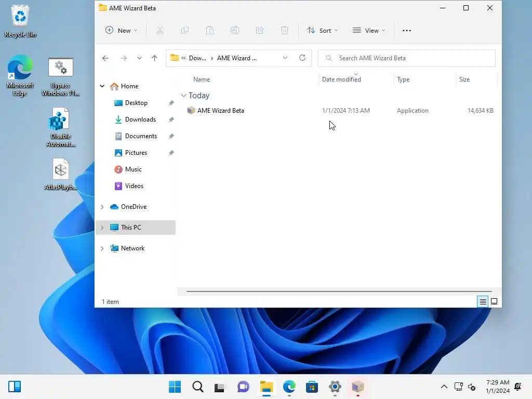This screenshot has height=399, width=532.
Task: Open Pictures in navigation pane
Action: 136,153
